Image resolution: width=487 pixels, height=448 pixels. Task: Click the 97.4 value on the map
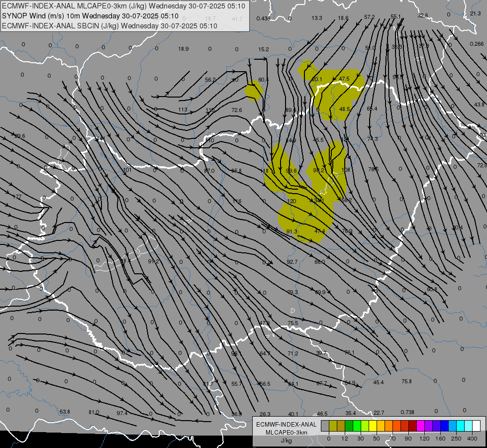click(122, 413)
